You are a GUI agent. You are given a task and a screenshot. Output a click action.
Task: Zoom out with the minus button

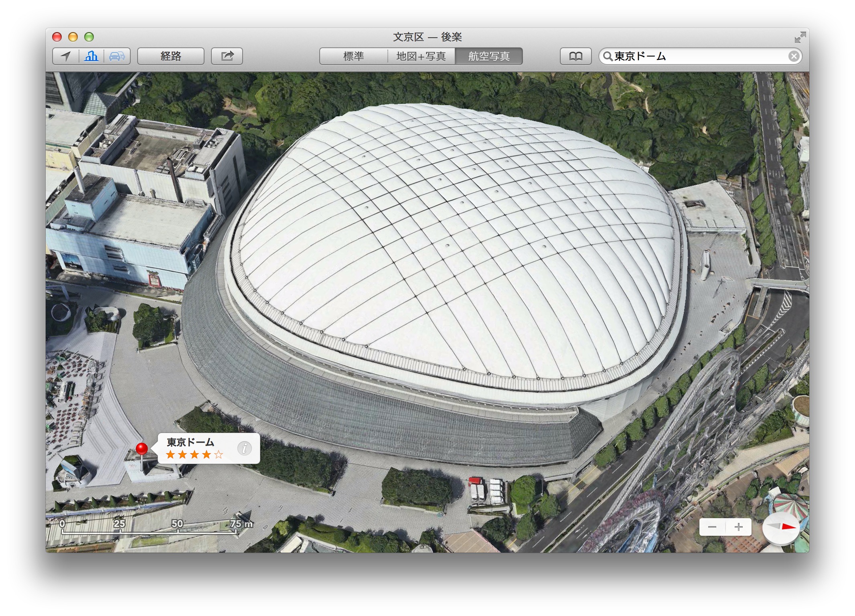point(712,527)
